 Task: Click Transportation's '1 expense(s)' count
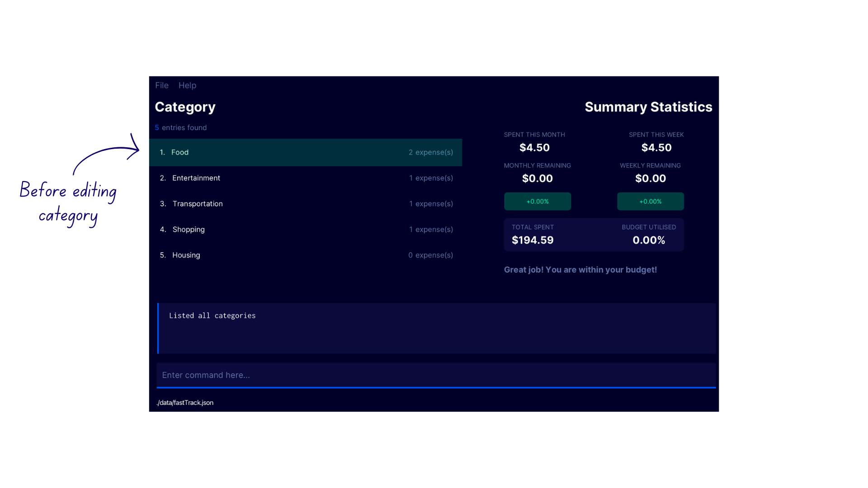[431, 204]
